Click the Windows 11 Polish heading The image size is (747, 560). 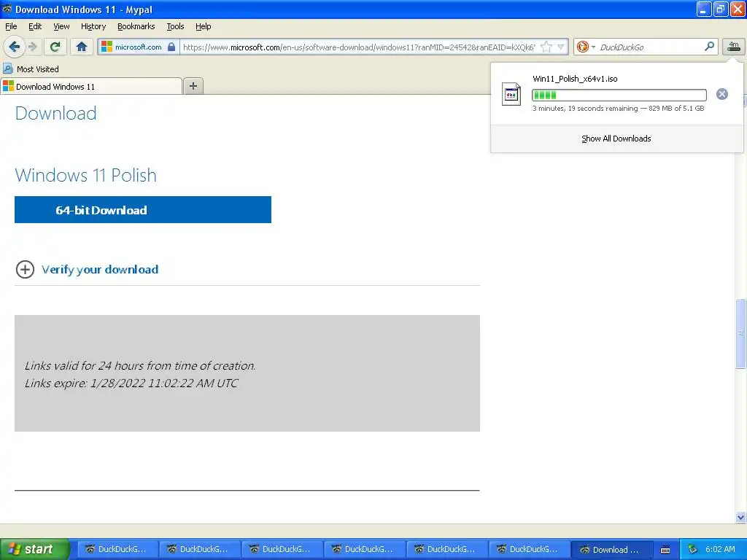86,175
